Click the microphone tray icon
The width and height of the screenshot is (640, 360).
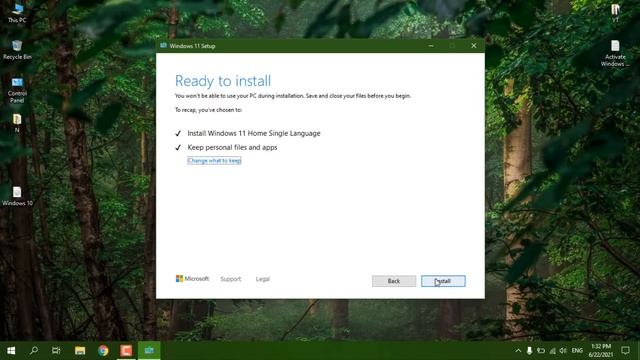click(x=529, y=351)
